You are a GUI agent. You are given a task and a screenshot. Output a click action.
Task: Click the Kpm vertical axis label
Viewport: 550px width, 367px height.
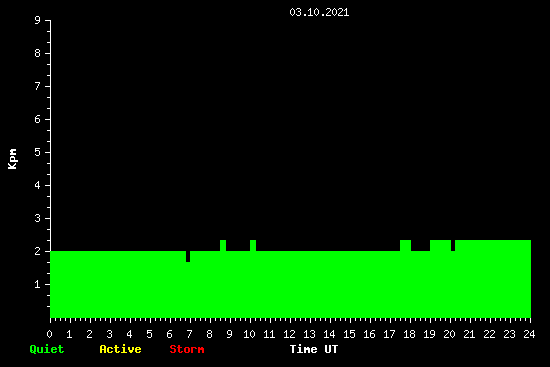click(13, 159)
